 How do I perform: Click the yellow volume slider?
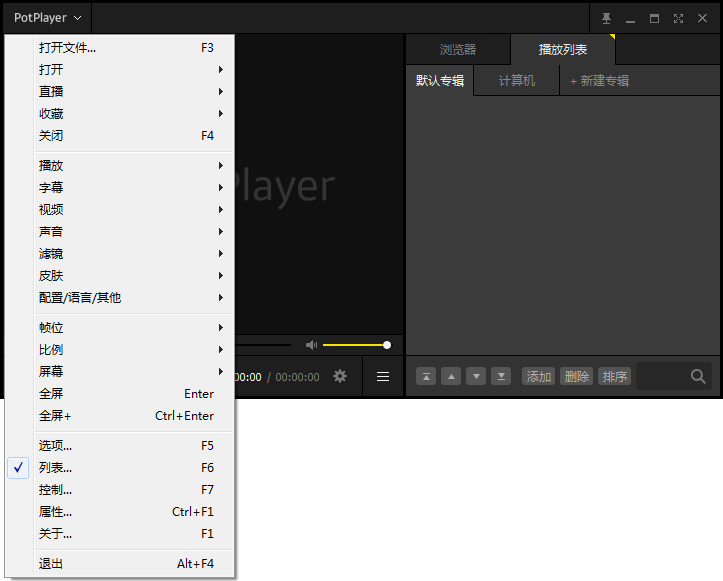click(x=355, y=345)
